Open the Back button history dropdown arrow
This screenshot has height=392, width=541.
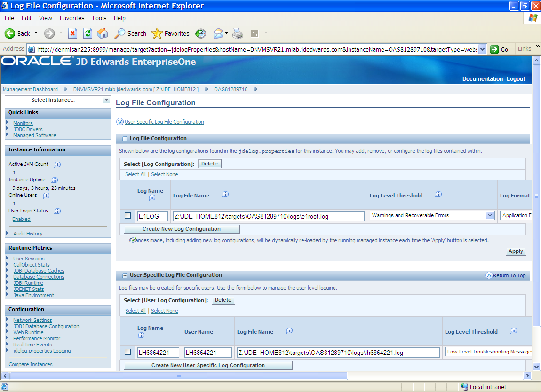[x=36, y=33]
